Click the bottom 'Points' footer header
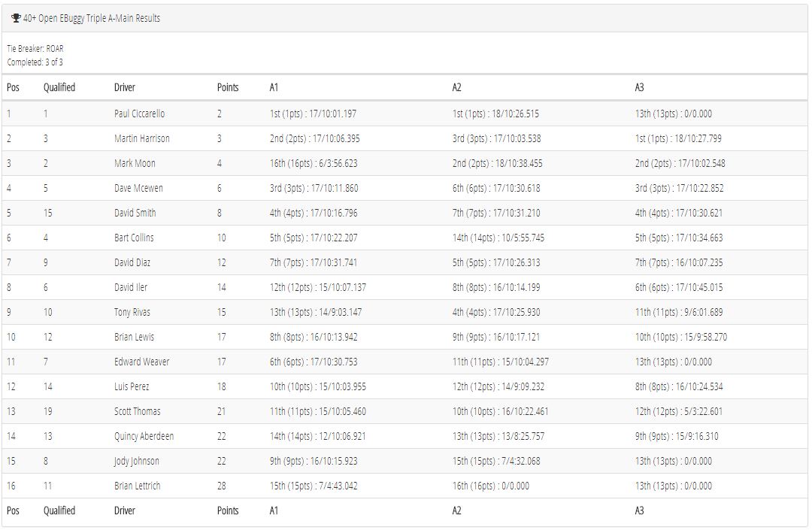The image size is (812, 530). pyautogui.click(x=228, y=511)
